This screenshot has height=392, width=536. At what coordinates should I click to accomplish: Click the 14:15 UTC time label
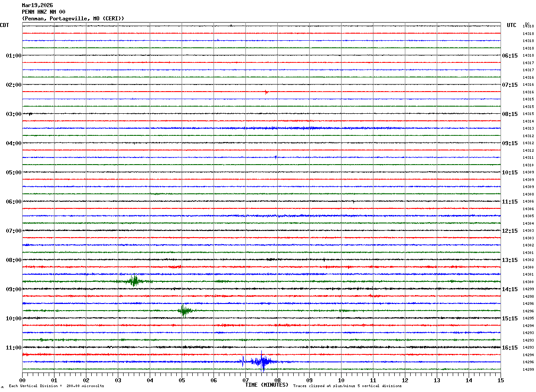pos(510,289)
